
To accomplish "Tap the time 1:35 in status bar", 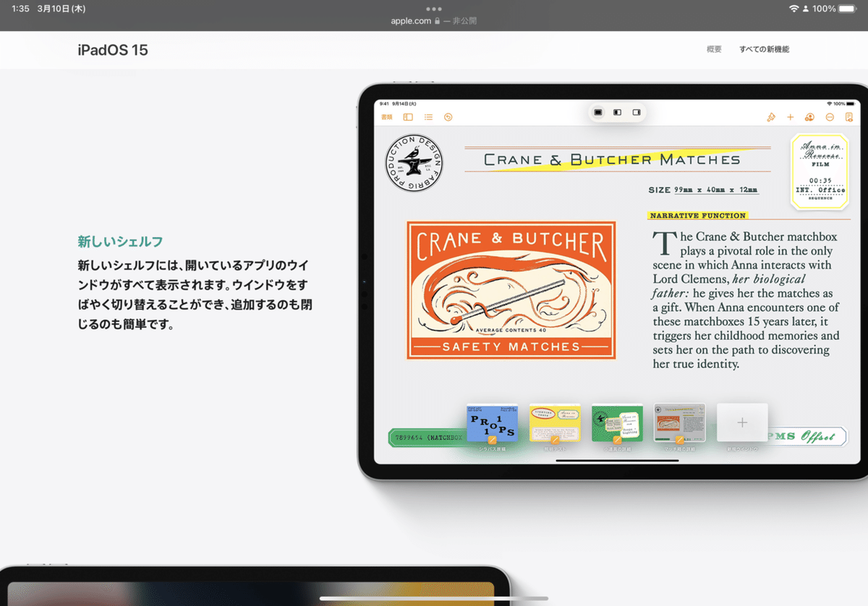I will point(20,9).
